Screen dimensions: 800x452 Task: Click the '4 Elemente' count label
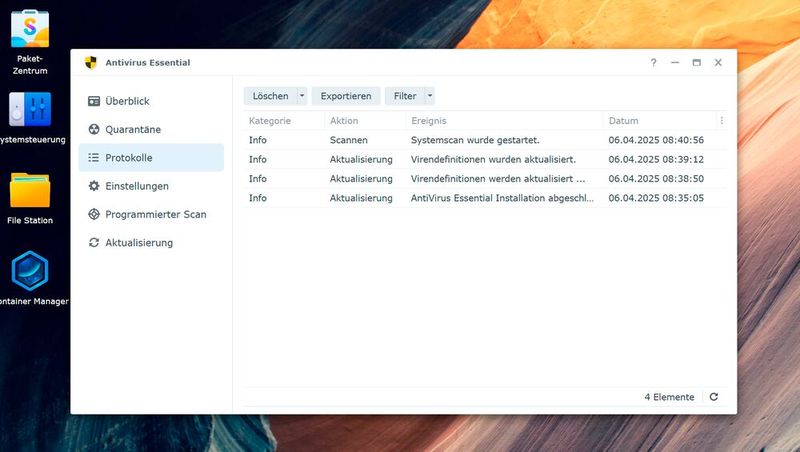click(x=669, y=397)
